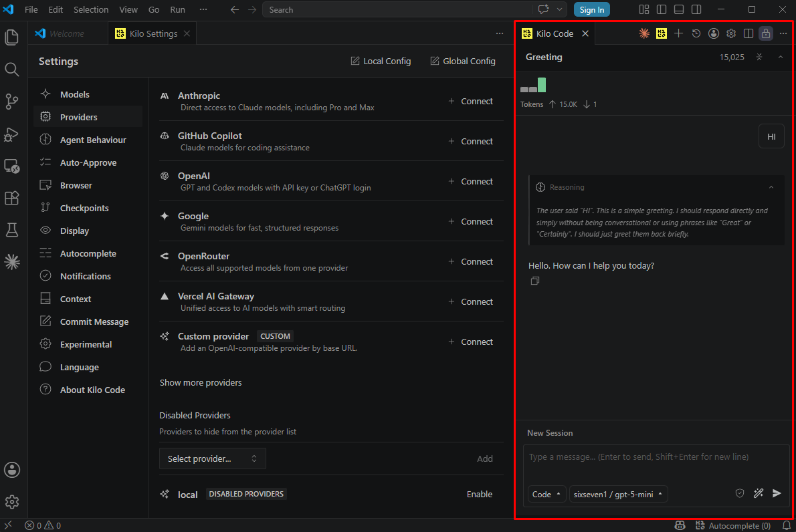The height and width of the screenshot is (532, 796).
Task: Open the File menu
Action: 31,9
